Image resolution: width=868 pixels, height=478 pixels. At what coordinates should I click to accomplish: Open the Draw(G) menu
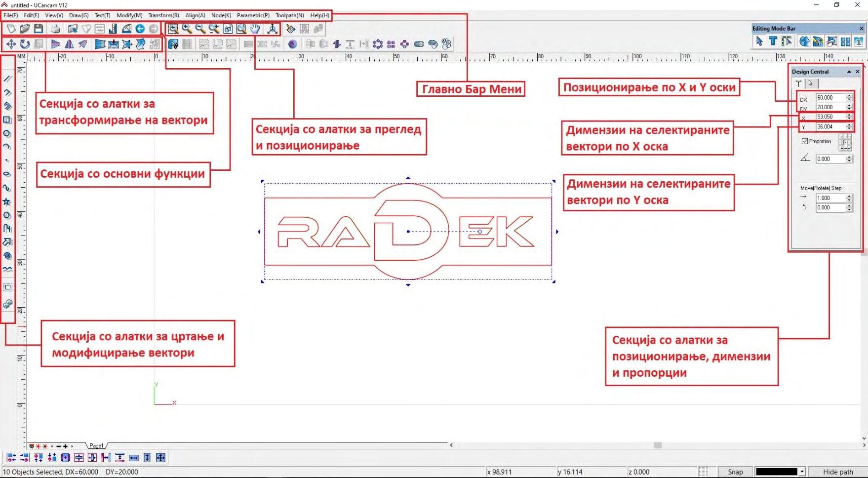click(x=79, y=15)
